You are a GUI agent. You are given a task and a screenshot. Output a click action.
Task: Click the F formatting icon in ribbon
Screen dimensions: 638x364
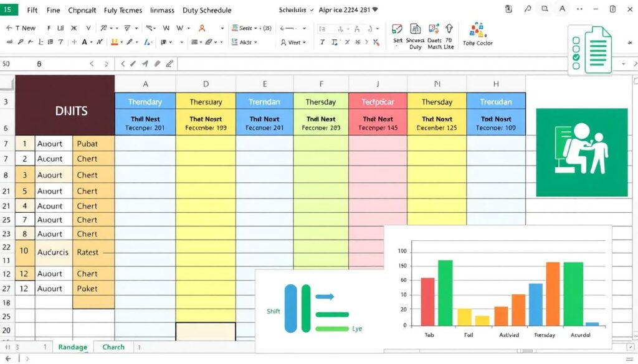click(x=49, y=28)
